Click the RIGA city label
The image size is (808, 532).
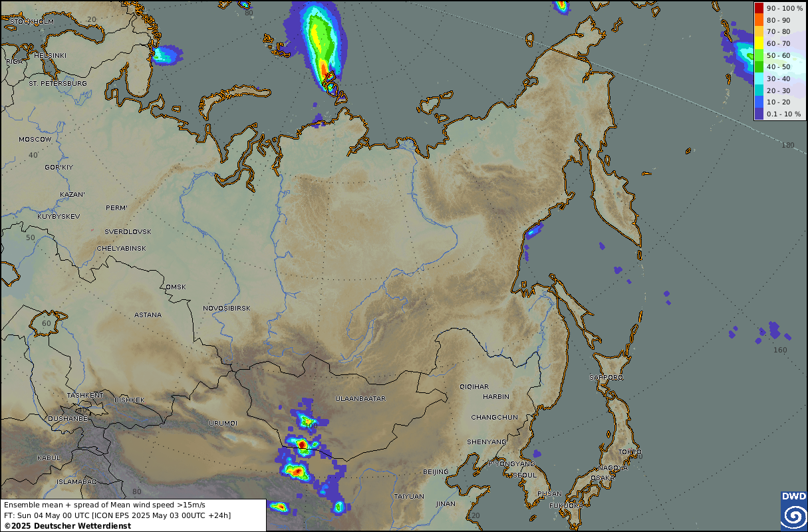click(x=15, y=61)
